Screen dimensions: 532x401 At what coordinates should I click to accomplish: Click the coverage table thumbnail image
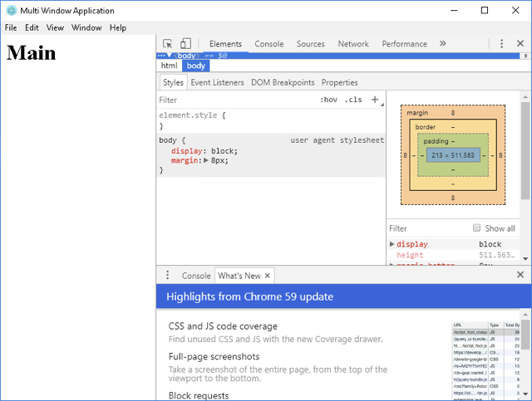pos(485,359)
